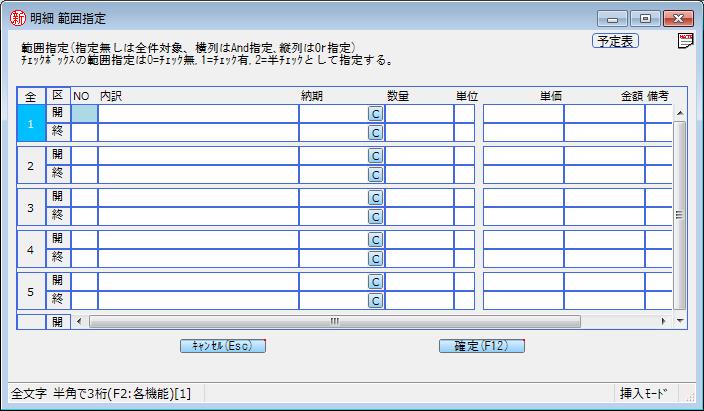Click the C button in row 5 end line

pyautogui.click(x=376, y=300)
